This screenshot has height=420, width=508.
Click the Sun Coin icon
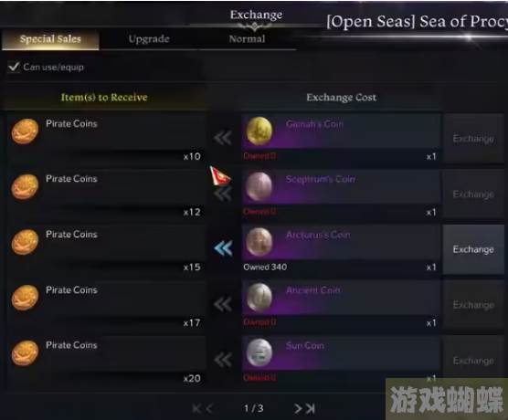point(259,352)
